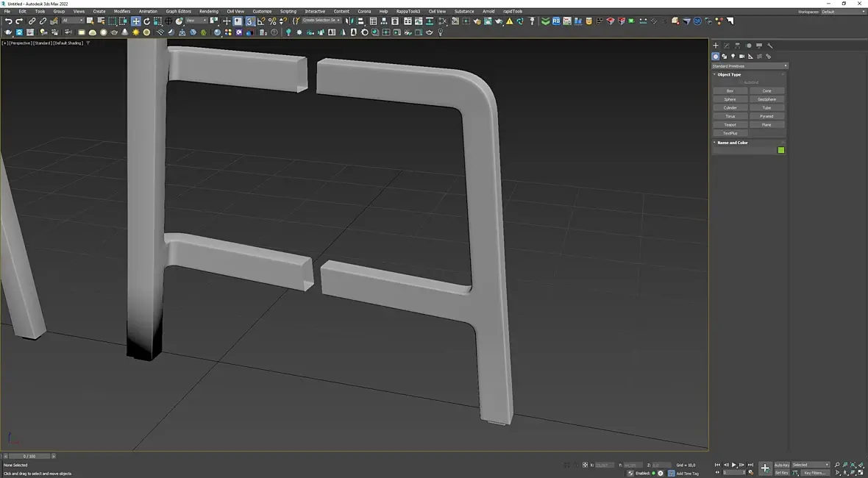Viewport: 868px width, 478px height.
Task: Open the Rendering menu
Action: pyautogui.click(x=208, y=11)
